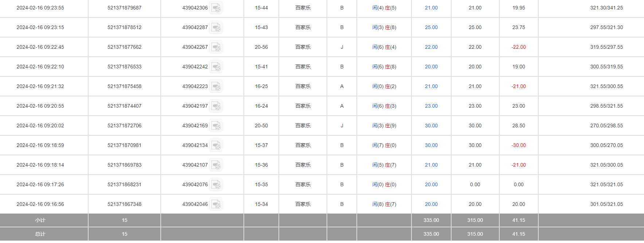This screenshot has width=644, height=243.
Task: Open video icon next to 439042267
Action: 216,47
